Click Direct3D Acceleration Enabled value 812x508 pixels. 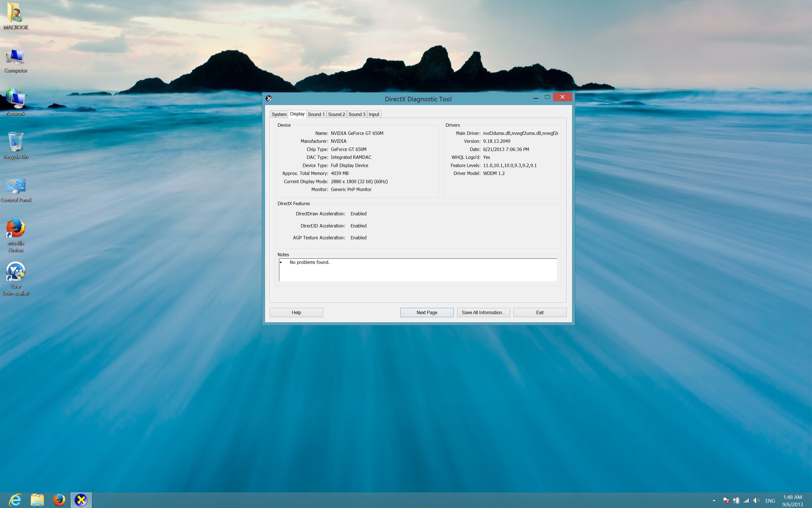click(x=358, y=226)
